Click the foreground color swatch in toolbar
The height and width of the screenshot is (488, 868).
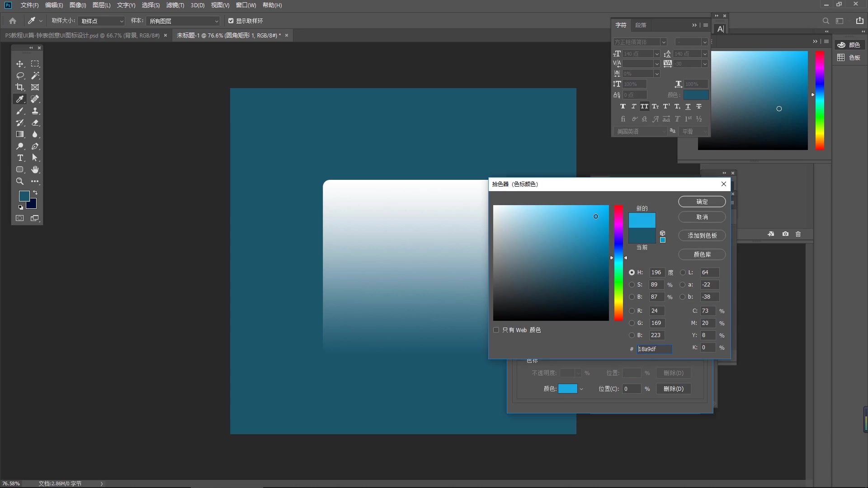24,196
